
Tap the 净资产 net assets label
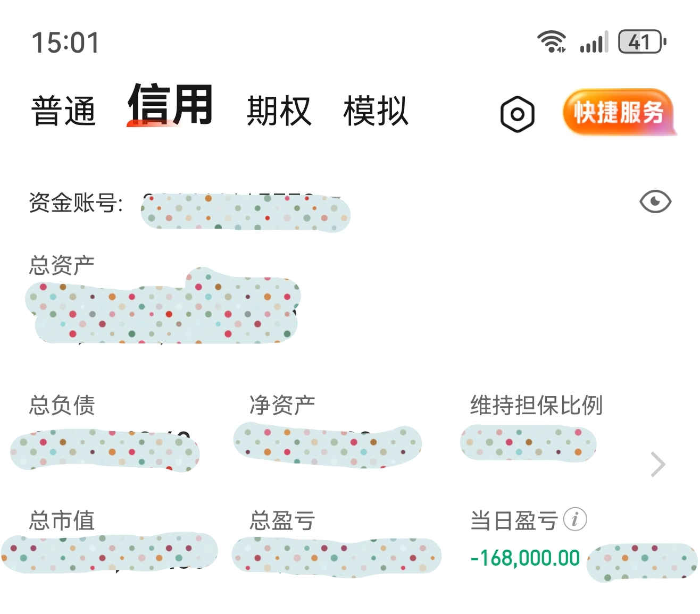click(282, 405)
